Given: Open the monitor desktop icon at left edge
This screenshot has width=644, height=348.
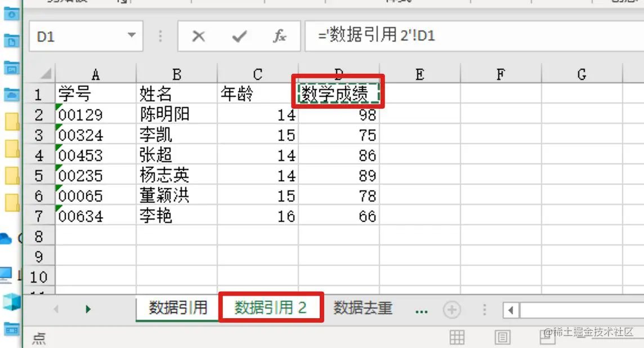Looking at the screenshot, I should pos(6,274).
